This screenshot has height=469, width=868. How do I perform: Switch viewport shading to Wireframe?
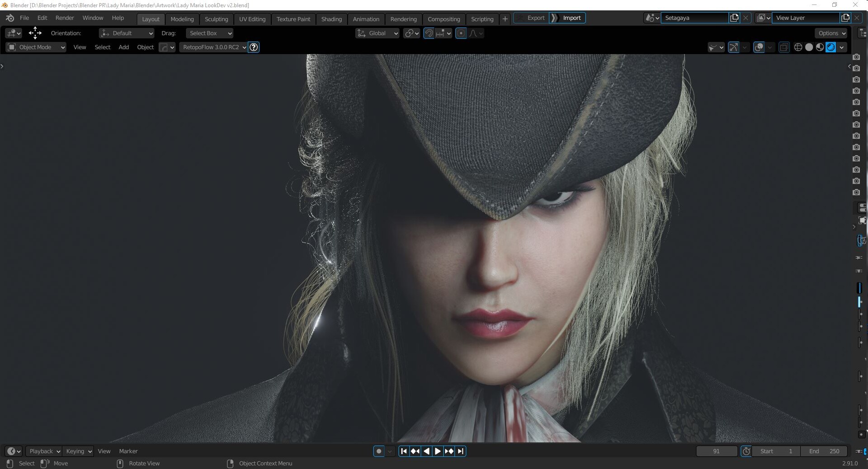coord(798,47)
